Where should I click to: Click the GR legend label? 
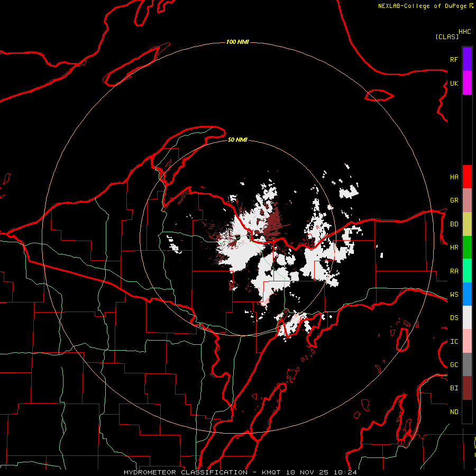click(x=454, y=200)
